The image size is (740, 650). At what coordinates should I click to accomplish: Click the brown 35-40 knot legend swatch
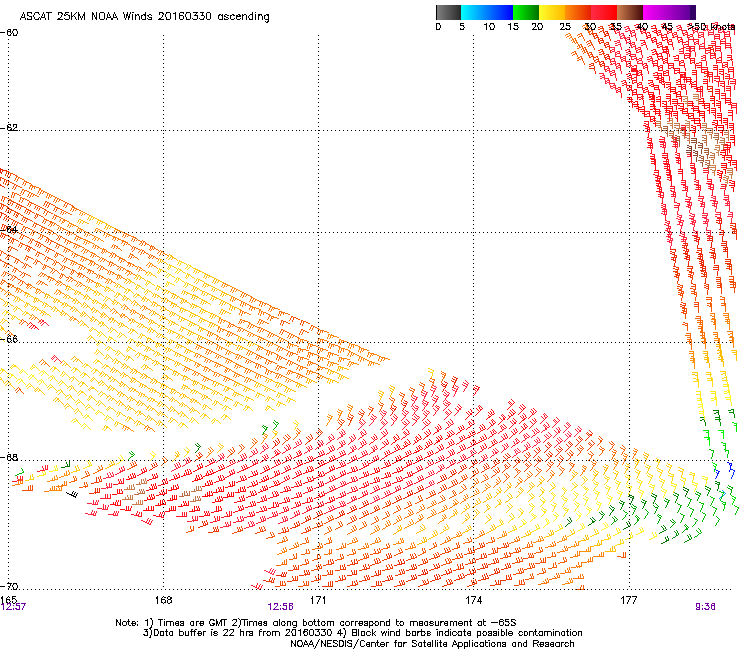(630, 12)
